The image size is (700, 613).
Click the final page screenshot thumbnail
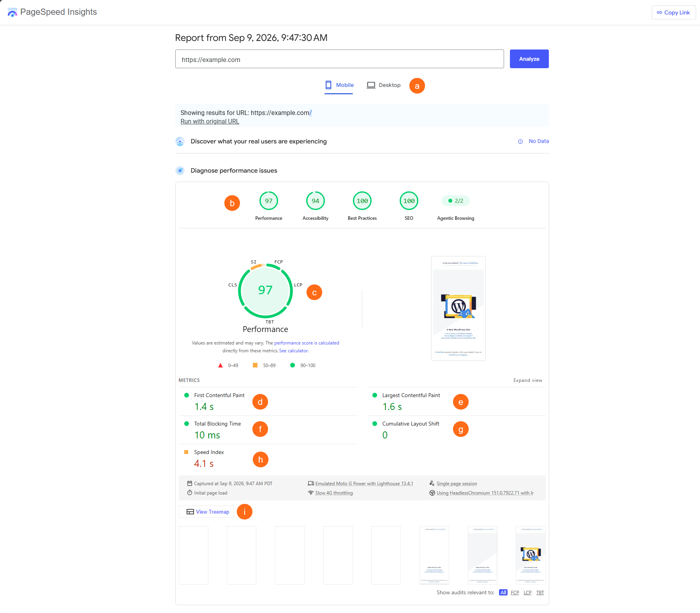[458, 308]
